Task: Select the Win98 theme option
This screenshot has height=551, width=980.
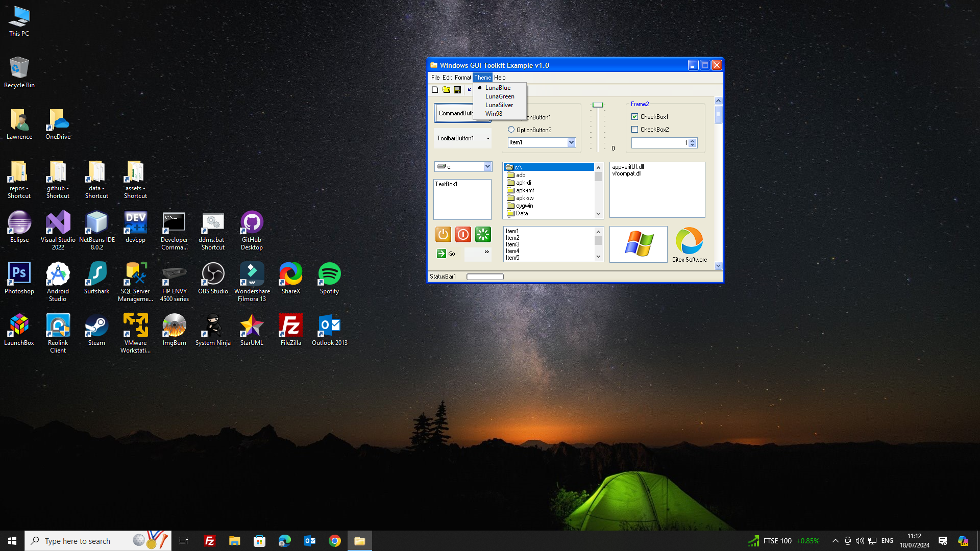Action: click(494, 114)
